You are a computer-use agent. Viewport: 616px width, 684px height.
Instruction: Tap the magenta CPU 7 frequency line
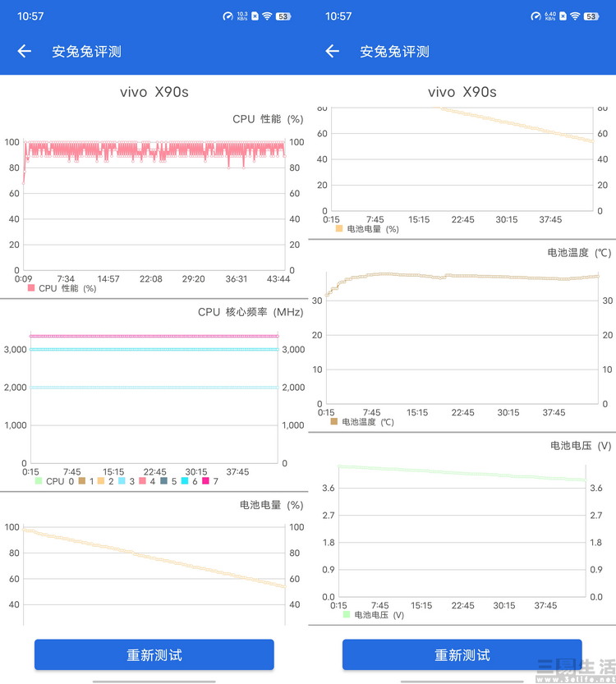click(x=154, y=336)
